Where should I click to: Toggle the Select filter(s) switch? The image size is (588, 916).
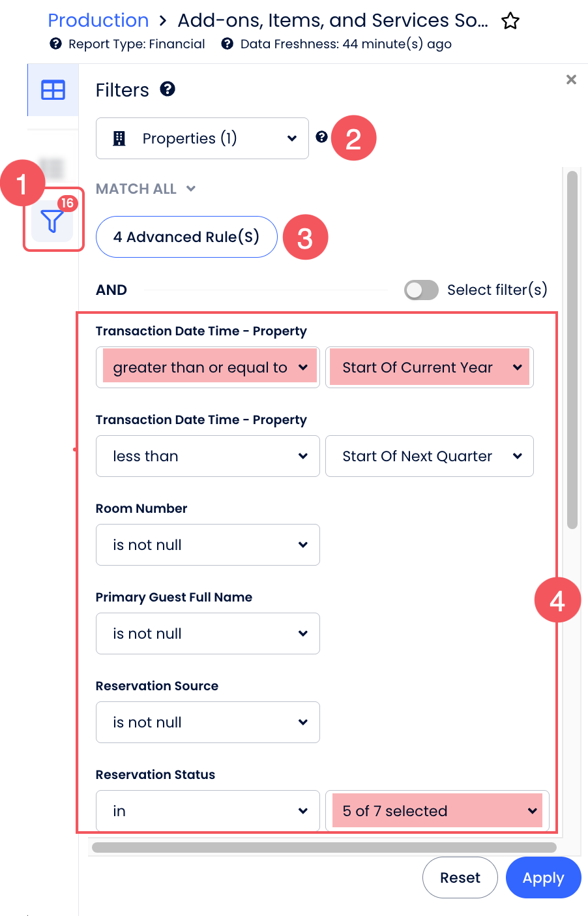(x=421, y=290)
